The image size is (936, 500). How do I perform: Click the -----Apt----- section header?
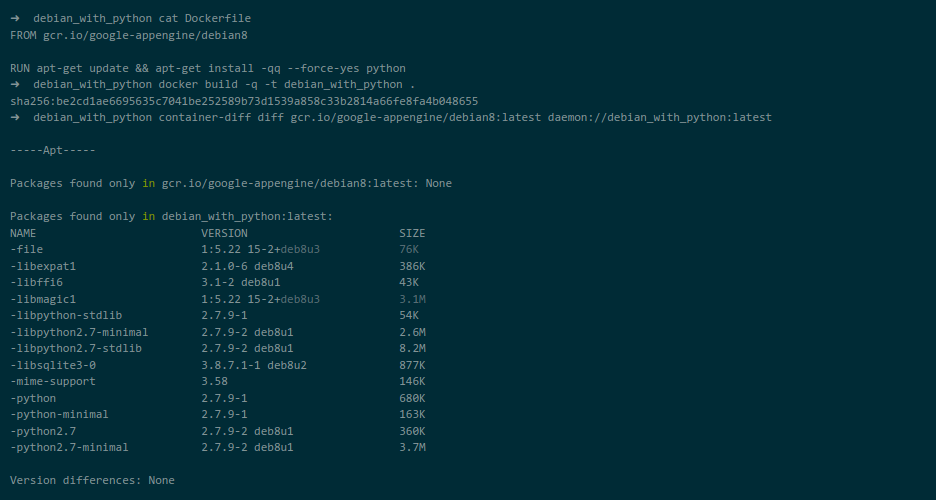[x=53, y=150]
